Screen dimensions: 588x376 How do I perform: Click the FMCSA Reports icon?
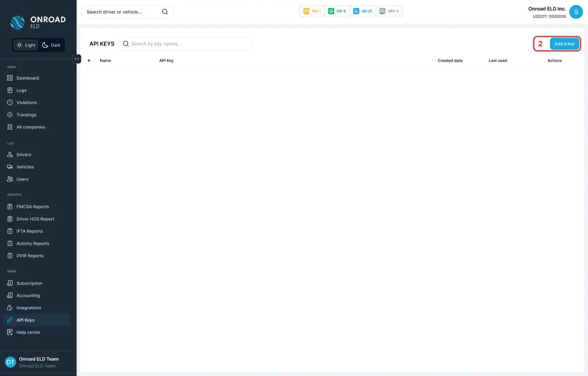point(10,207)
